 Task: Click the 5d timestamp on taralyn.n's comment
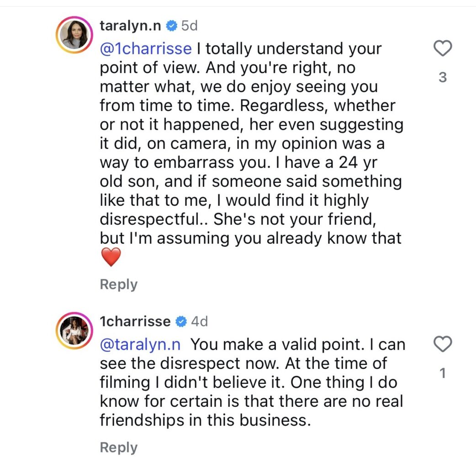click(189, 26)
